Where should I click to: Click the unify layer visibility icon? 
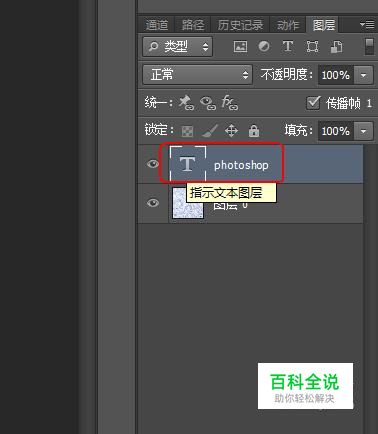pos(208,103)
